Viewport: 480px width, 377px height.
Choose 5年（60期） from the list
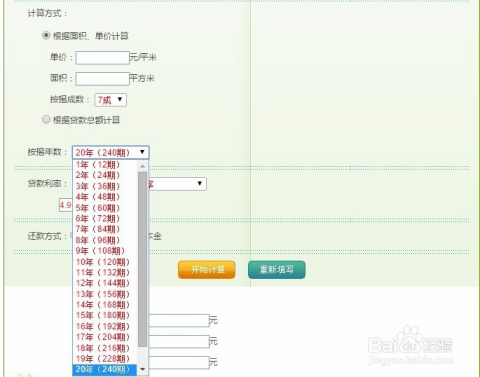tap(105, 208)
